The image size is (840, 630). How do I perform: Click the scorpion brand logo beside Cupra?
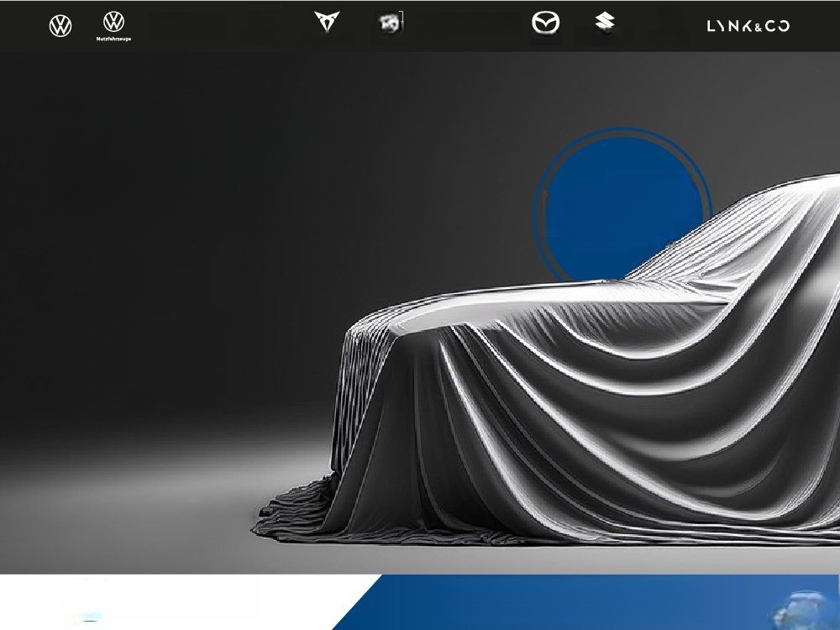(x=390, y=24)
